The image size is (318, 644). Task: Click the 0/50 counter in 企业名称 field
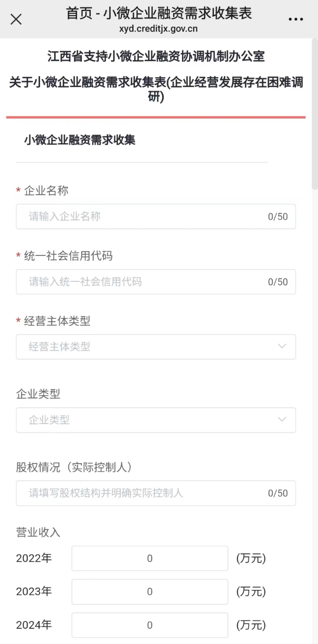click(278, 217)
